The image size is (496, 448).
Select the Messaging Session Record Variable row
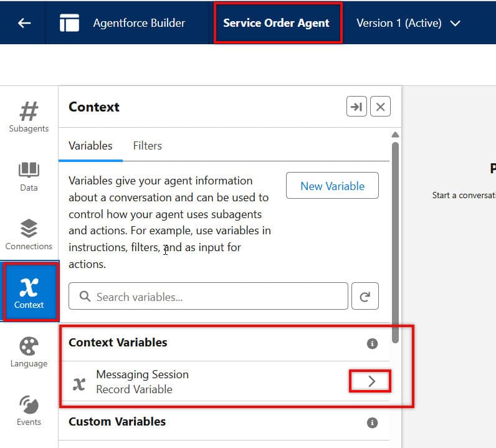click(x=224, y=381)
